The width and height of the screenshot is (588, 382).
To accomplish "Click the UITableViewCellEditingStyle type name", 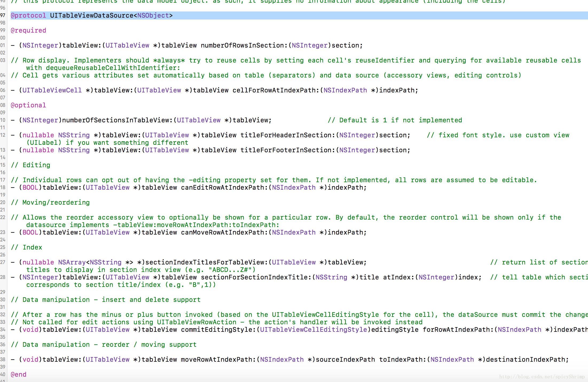I will click(313, 330).
